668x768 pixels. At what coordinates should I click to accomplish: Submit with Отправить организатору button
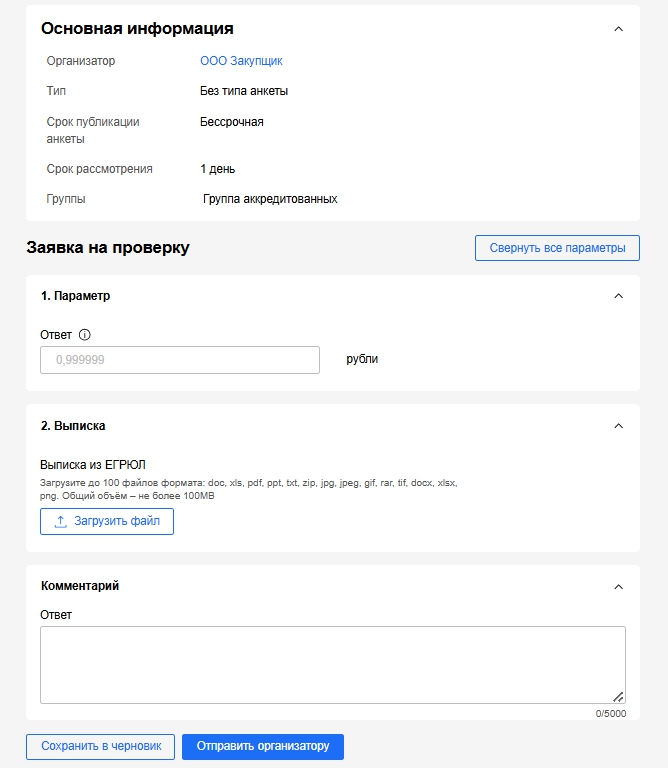click(x=263, y=747)
